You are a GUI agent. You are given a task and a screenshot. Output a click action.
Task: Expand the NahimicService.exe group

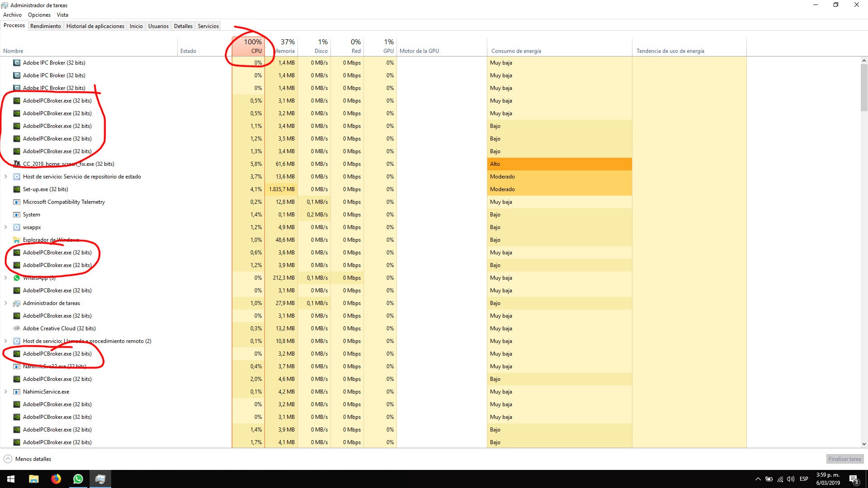[x=5, y=392]
